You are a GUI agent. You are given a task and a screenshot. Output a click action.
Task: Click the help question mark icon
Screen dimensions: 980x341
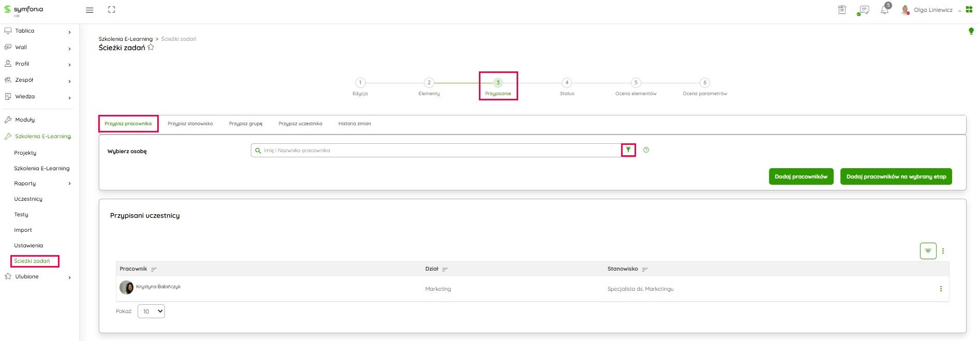coord(646,150)
